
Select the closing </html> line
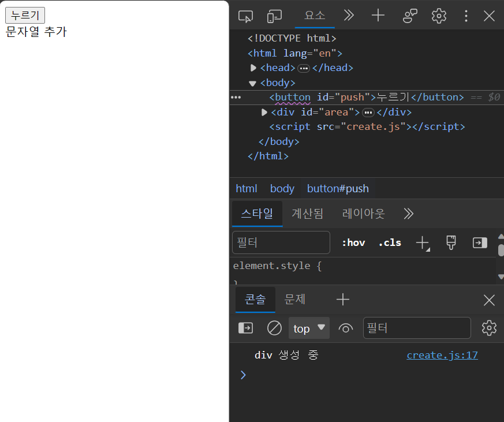(268, 156)
